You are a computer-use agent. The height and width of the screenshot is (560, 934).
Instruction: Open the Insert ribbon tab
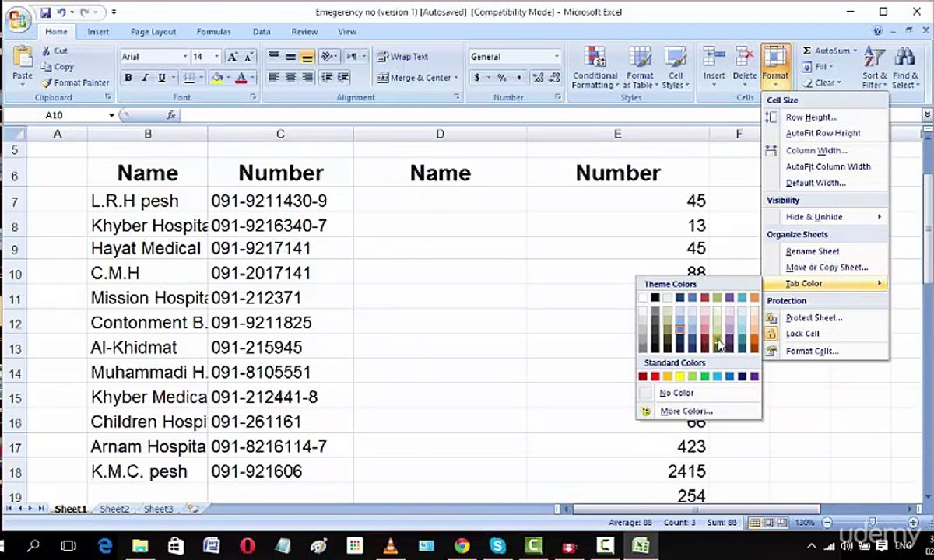[98, 32]
